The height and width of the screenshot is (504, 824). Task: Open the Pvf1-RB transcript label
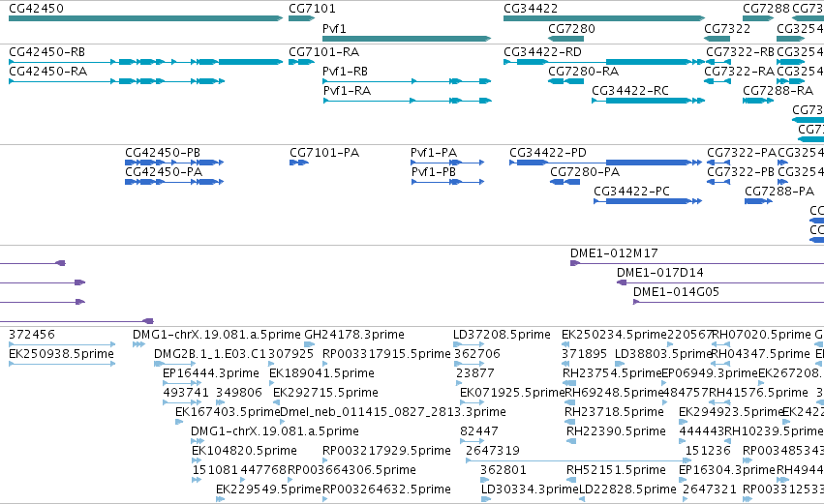tap(346, 72)
